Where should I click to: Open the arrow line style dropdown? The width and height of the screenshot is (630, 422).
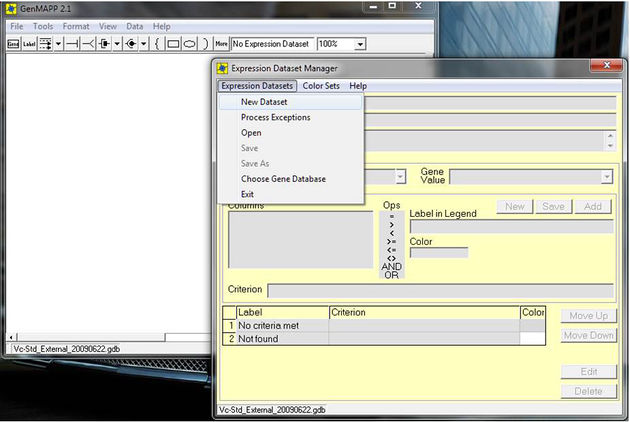pyautogui.click(x=58, y=44)
